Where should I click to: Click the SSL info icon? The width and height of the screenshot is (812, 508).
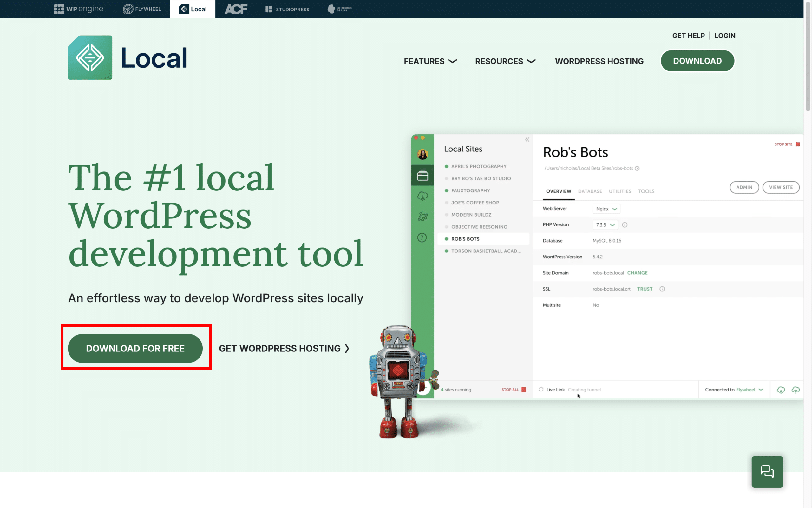coord(662,289)
